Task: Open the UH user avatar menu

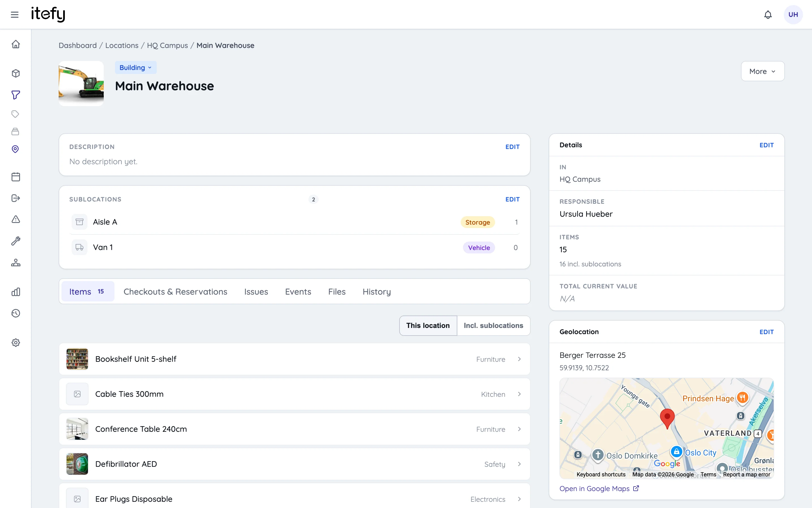Action: pos(793,14)
